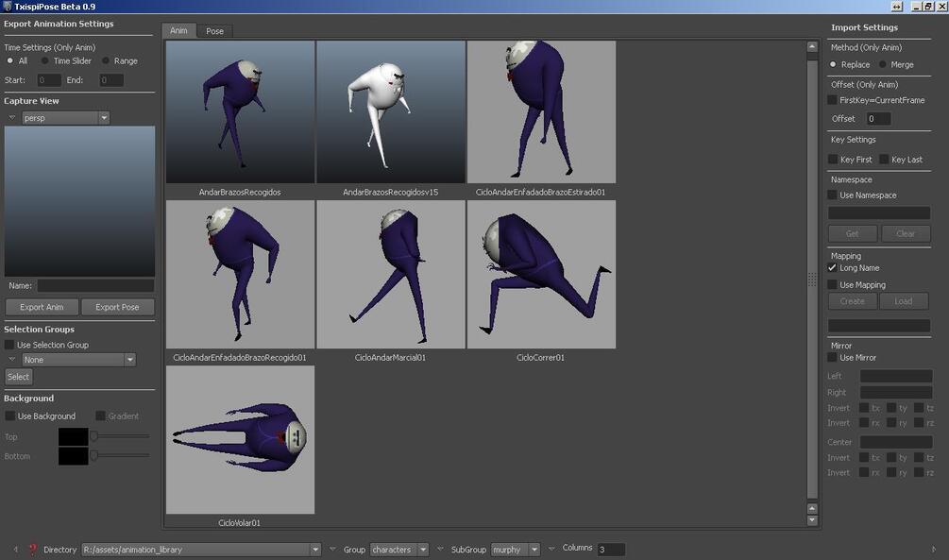Switch to the Pose tab

[x=215, y=31]
